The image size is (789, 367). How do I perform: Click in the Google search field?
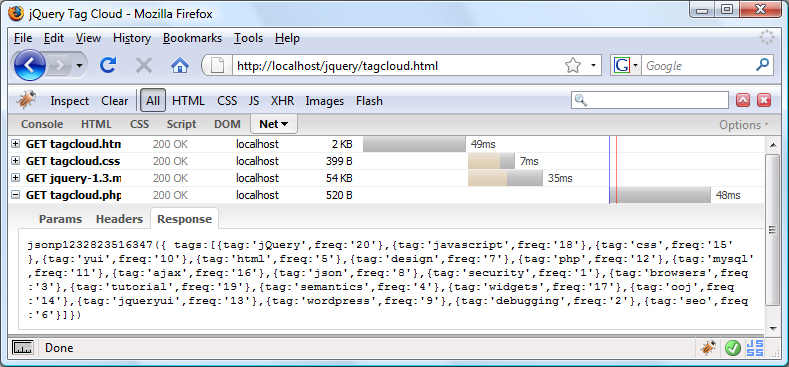[x=698, y=65]
